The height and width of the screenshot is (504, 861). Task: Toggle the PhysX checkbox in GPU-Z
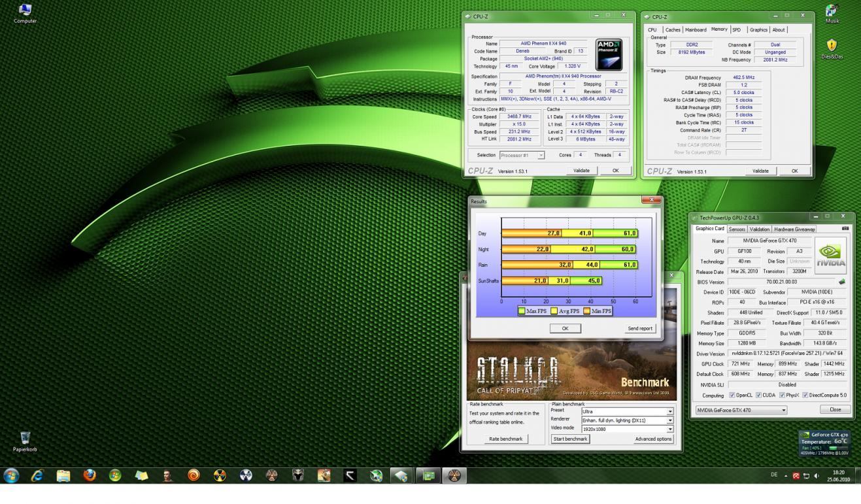pyautogui.click(x=782, y=395)
